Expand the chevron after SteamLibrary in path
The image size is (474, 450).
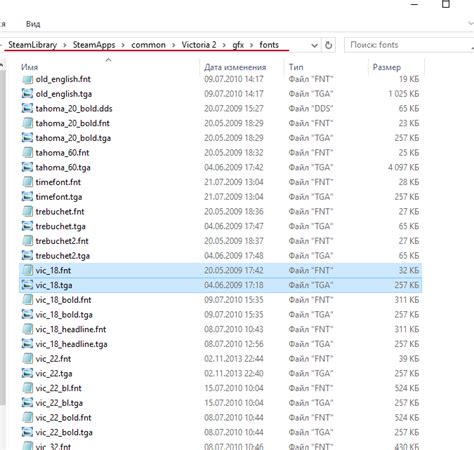click(65, 45)
